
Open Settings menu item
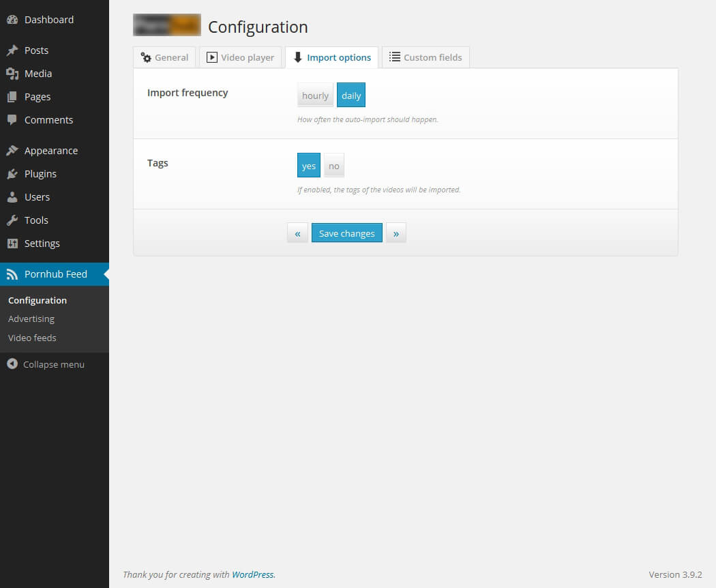point(55,244)
